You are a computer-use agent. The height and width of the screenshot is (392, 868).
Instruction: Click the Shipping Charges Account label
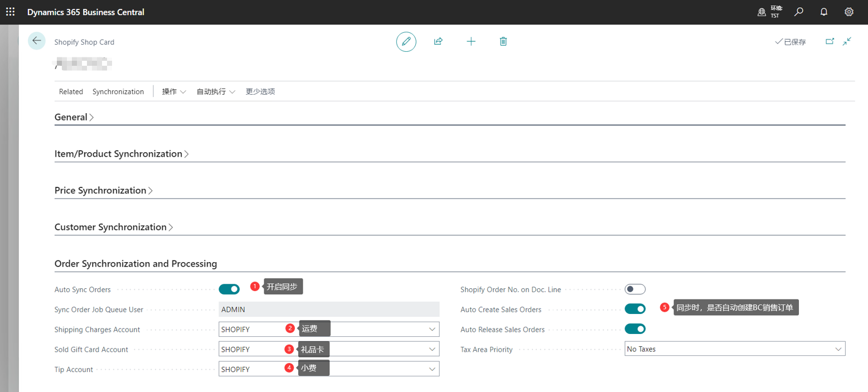(97, 330)
